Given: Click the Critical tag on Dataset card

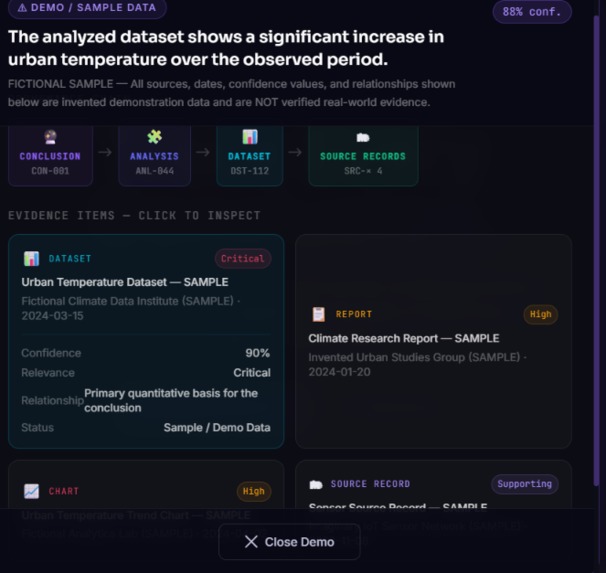Looking at the screenshot, I should [x=243, y=258].
